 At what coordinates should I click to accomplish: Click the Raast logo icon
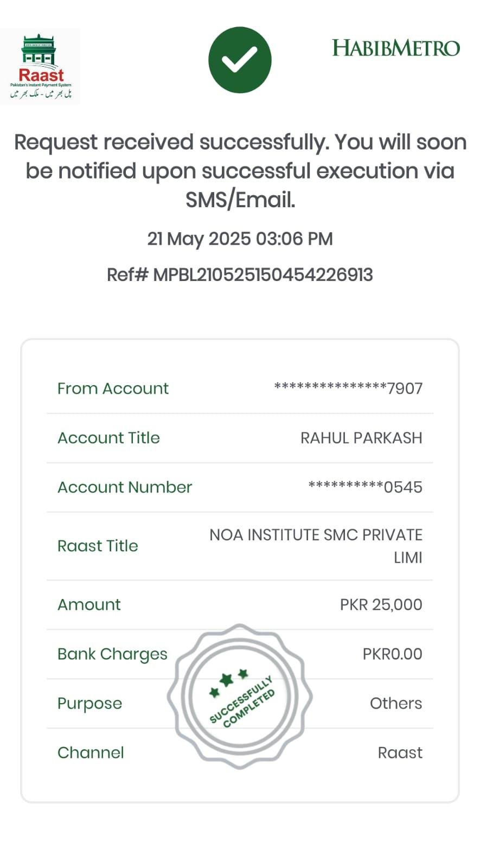41,67
